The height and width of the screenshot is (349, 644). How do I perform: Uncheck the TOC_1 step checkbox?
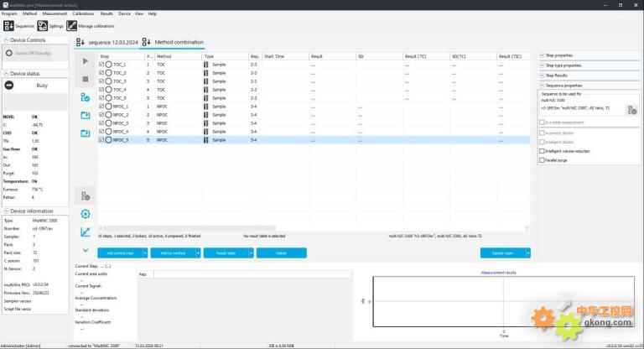point(101,65)
